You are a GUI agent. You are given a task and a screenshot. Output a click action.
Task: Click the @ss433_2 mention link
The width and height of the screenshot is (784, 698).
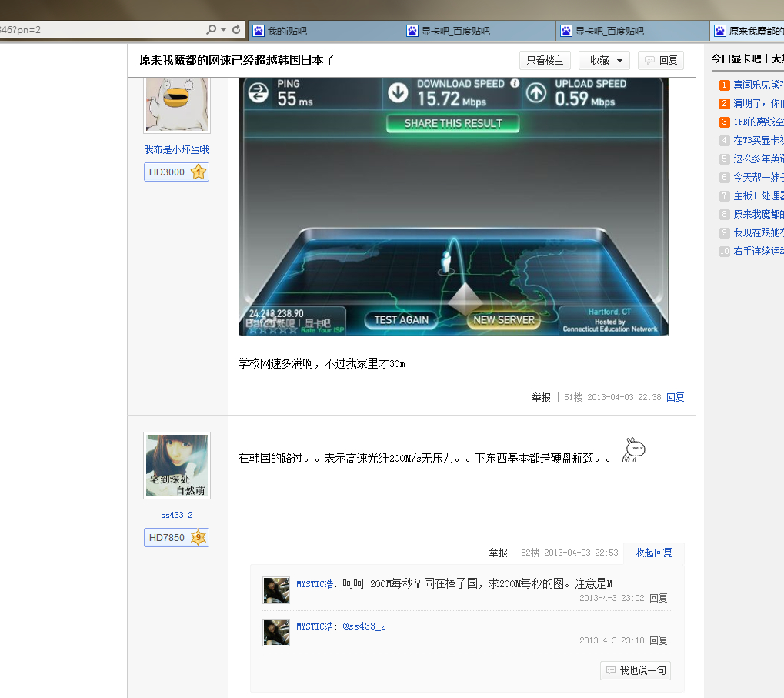[x=364, y=626]
